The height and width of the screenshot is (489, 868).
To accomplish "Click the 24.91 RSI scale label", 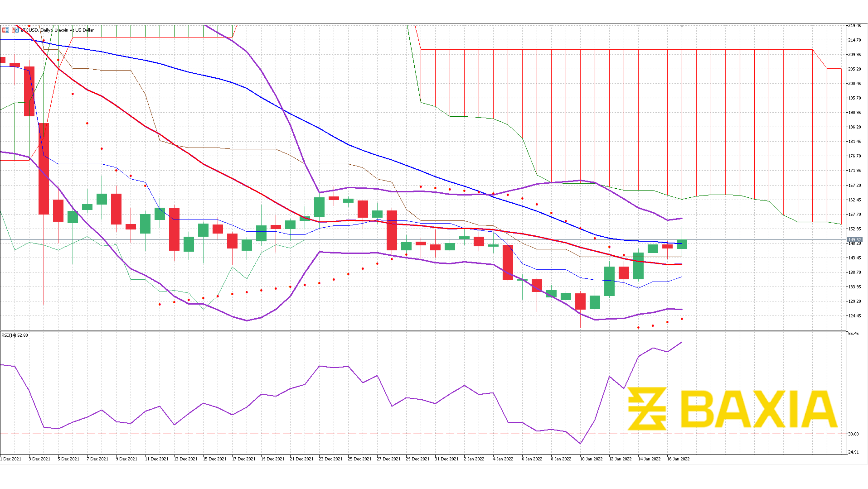I will 853,452.
